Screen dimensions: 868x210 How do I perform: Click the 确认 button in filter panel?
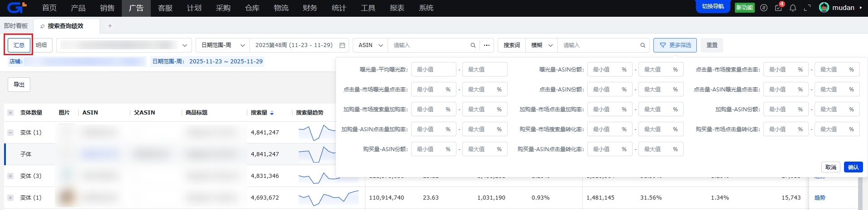[x=853, y=167]
